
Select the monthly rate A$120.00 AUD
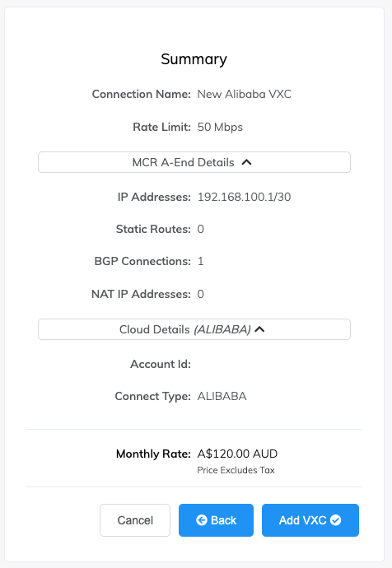(237, 454)
